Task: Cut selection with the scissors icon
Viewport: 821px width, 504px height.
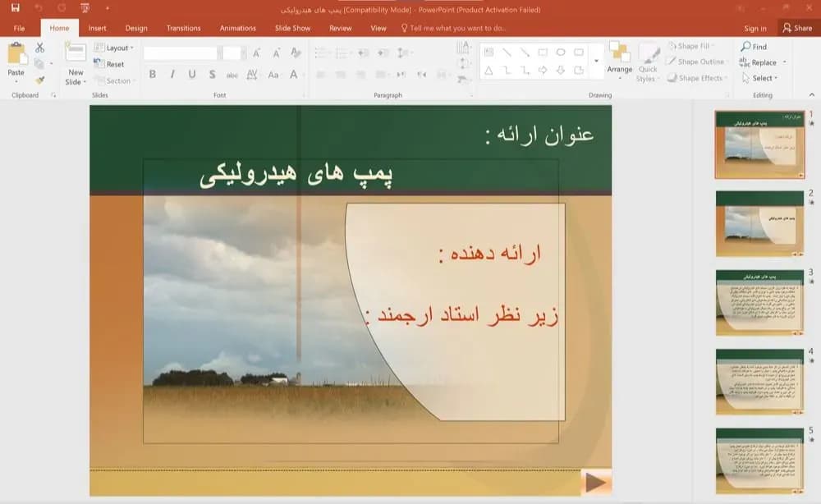Action: click(x=39, y=48)
